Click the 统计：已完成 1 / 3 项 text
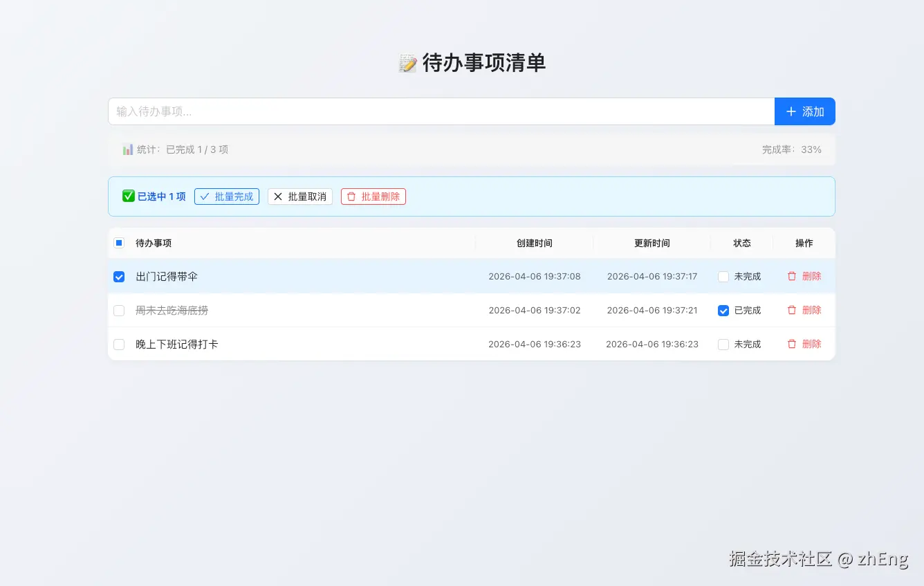This screenshot has width=924, height=586. point(176,149)
